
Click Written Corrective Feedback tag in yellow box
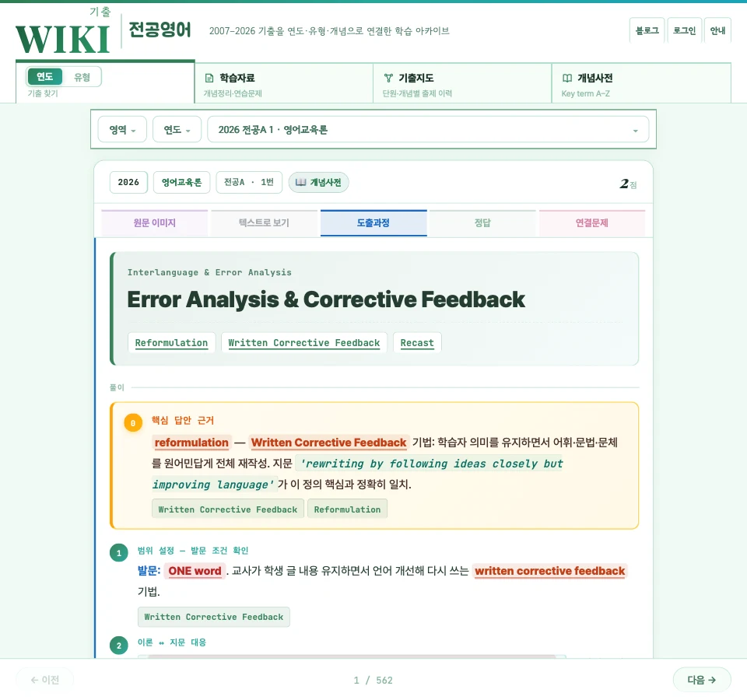pyautogui.click(x=228, y=509)
